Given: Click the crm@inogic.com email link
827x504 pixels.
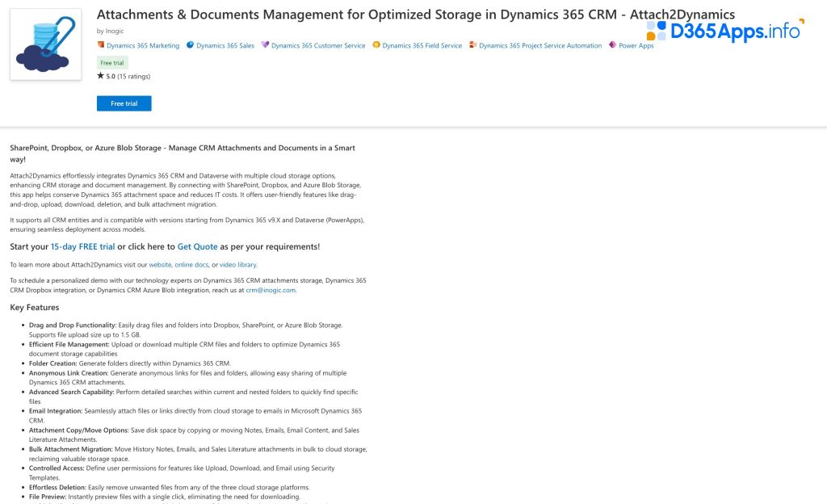Looking at the screenshot, I should coord(271,291).
